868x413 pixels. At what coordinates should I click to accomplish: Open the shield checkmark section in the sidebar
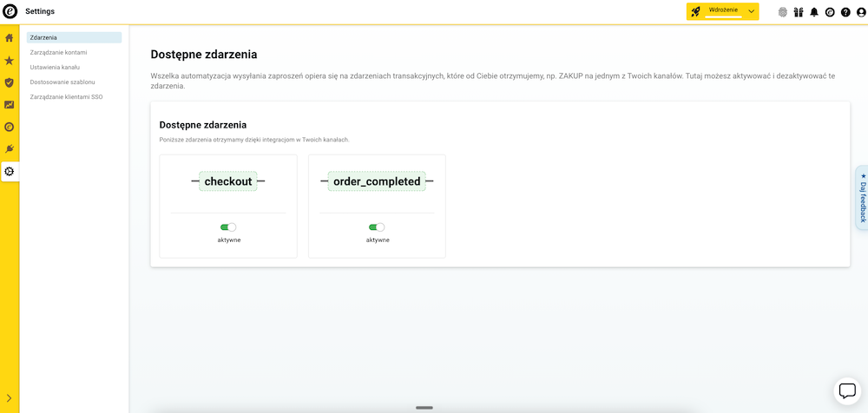pos(9,82)
